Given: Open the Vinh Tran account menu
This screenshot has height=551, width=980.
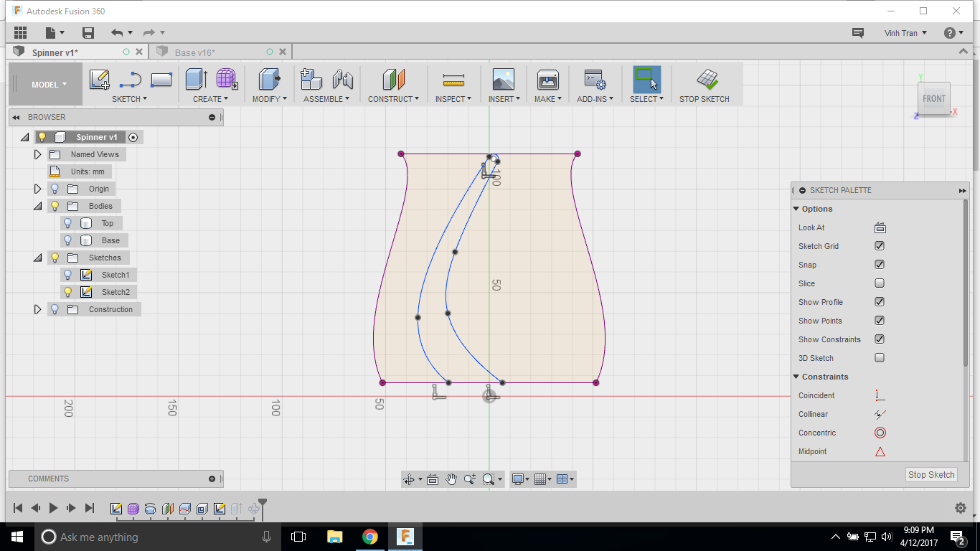Looking at the screenshot, I should click(905, 33).
